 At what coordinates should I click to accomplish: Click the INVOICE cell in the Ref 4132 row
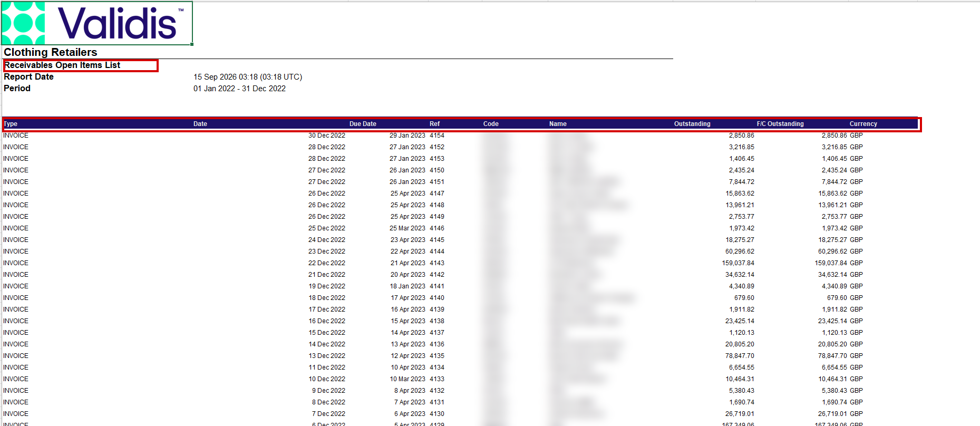click(x=16, y=391)
